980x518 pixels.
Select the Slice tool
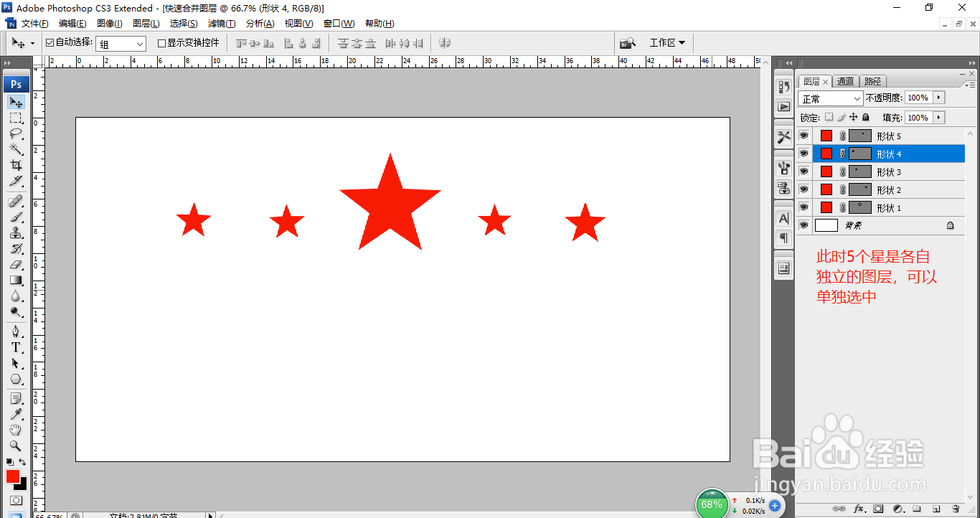[x=16, y=181]
